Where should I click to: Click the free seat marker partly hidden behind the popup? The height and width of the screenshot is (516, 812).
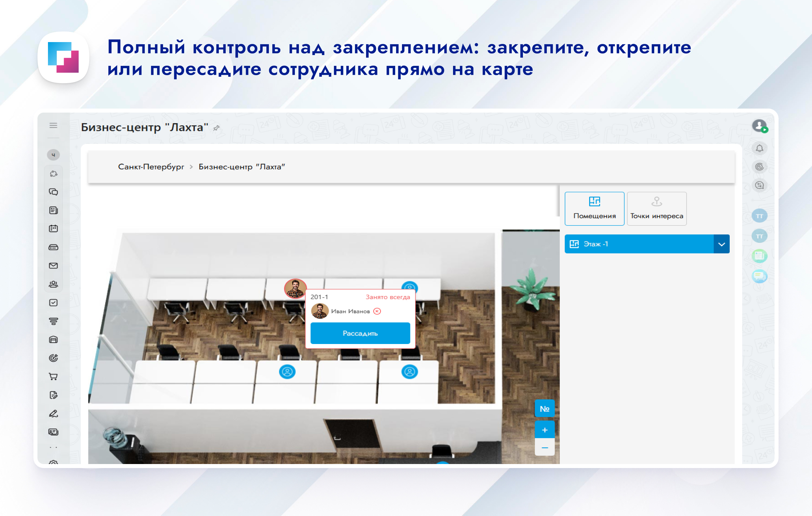pos(410,286)
